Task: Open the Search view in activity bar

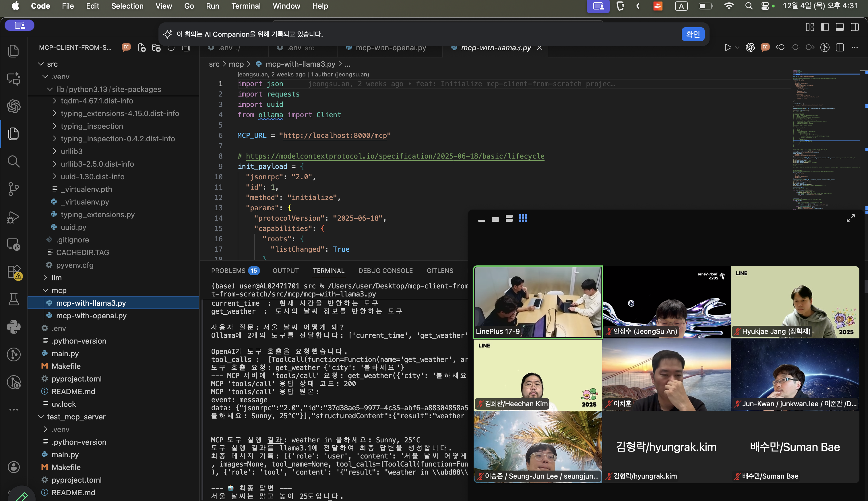Action: click(13, 161)
